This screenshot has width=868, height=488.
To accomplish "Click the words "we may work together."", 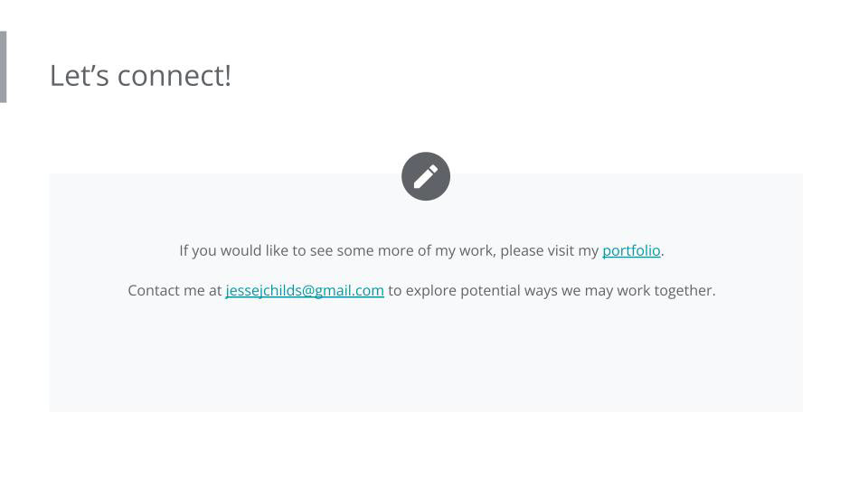I will pos(638,290).
